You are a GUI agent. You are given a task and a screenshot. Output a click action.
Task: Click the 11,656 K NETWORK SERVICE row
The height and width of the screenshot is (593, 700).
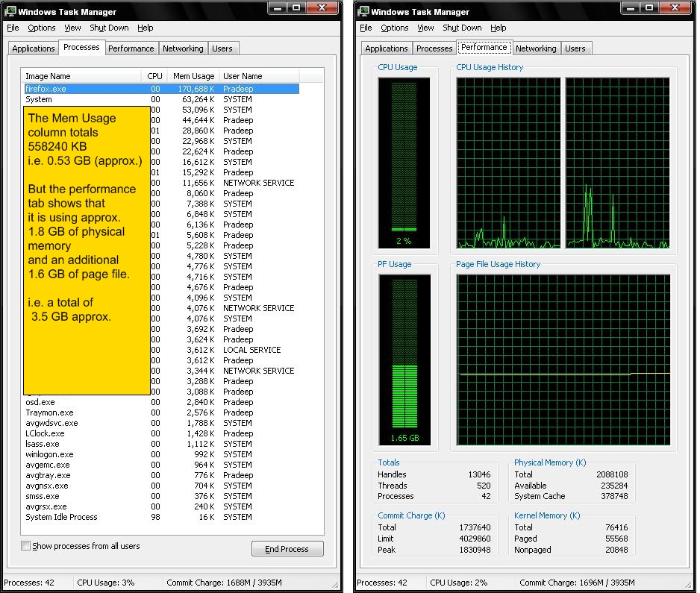225,183
